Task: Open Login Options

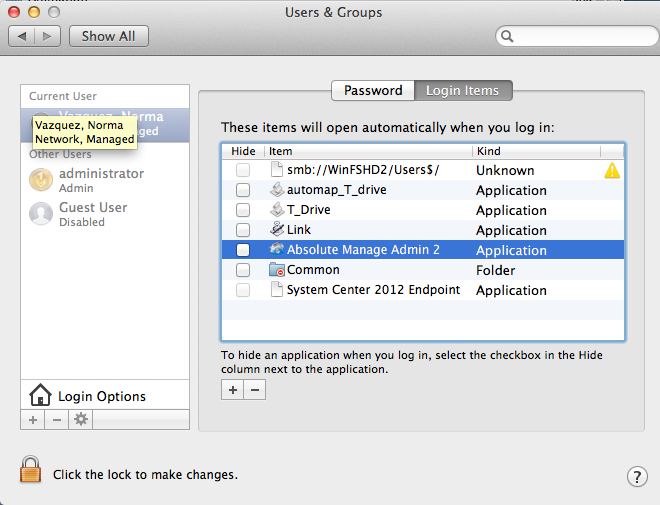Action: [105, 395]
